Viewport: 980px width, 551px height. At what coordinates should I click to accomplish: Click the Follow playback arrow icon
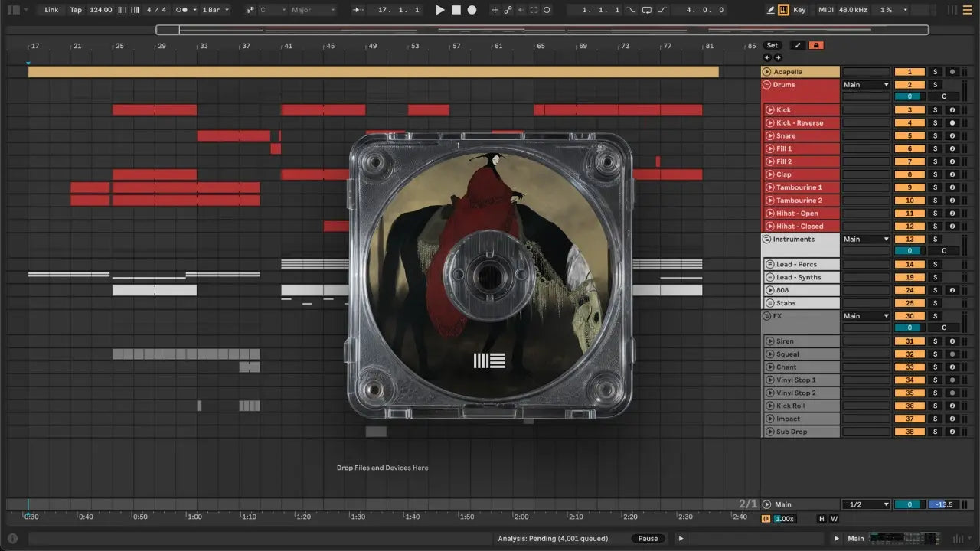click(358, 10)
